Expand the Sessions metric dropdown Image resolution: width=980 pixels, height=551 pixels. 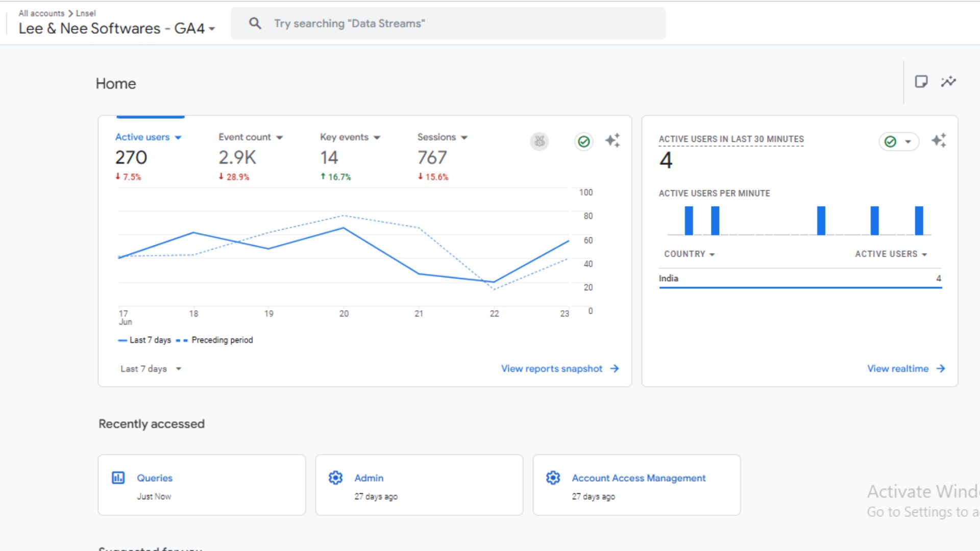(x=464, y=137)
